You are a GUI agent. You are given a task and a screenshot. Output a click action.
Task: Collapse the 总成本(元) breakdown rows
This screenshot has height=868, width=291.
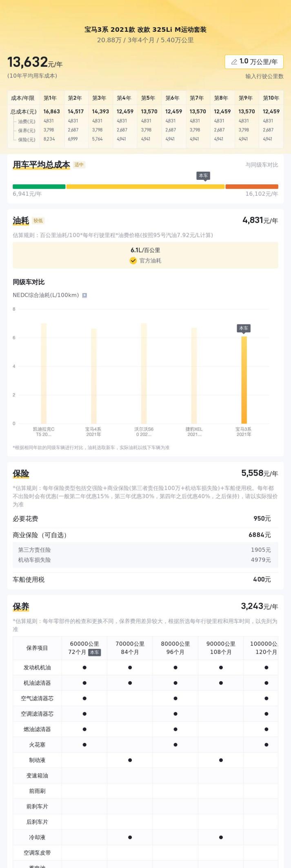23,111
